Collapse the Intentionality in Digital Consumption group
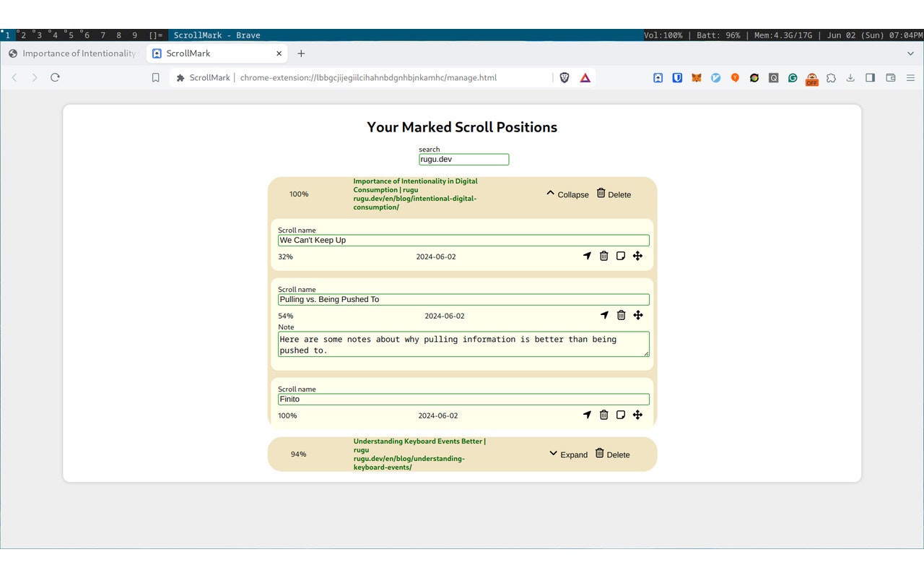Screen dimensions: 924x578 [x=567, y=194]
